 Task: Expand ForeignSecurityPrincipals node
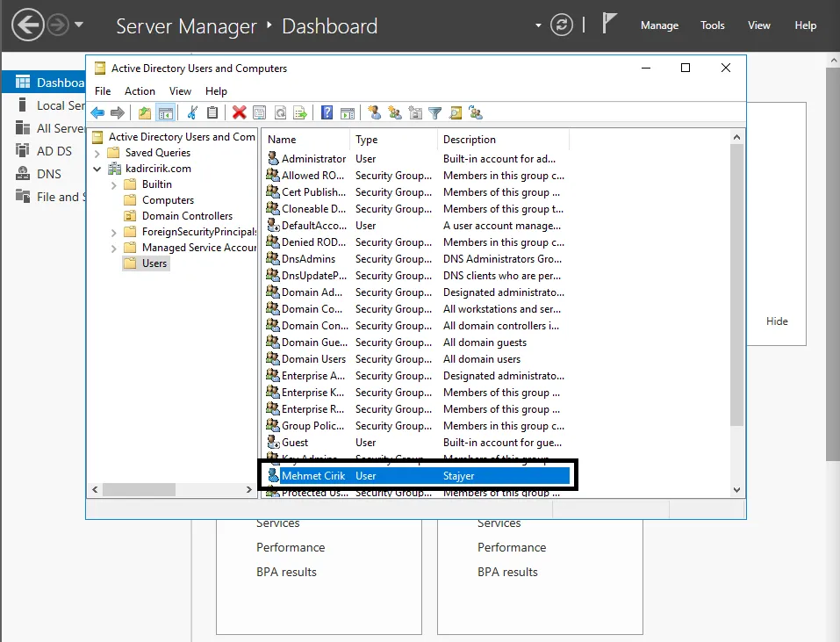tap(113, 233)
